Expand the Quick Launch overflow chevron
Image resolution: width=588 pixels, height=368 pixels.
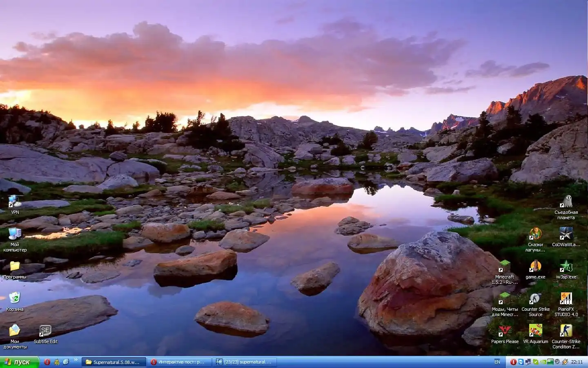click(76, 360)
